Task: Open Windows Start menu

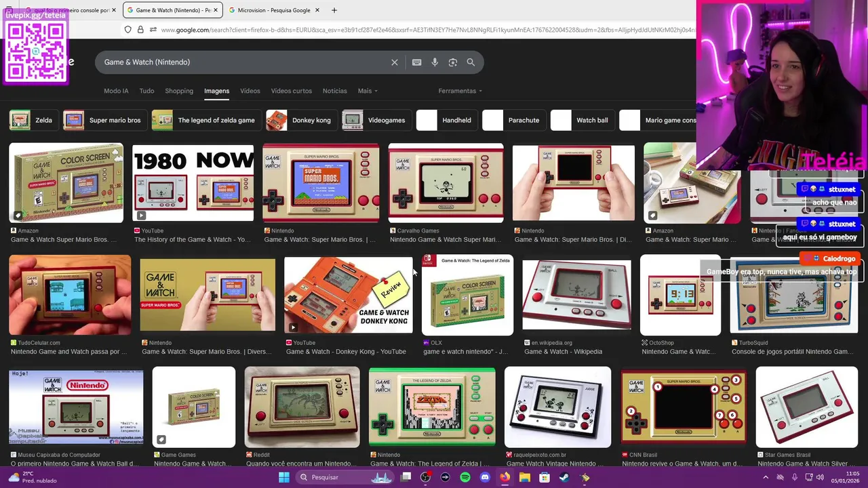Action: tap(284, 477)
